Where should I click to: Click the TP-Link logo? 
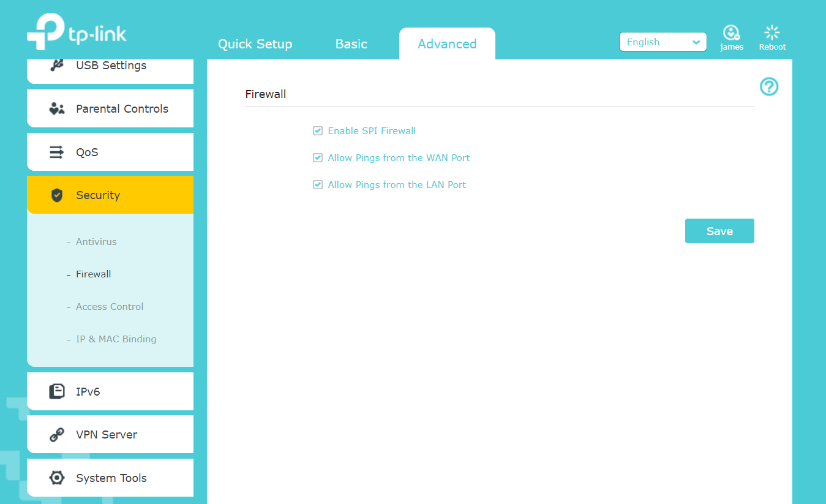pyautogui.click(x=77, y=32)
